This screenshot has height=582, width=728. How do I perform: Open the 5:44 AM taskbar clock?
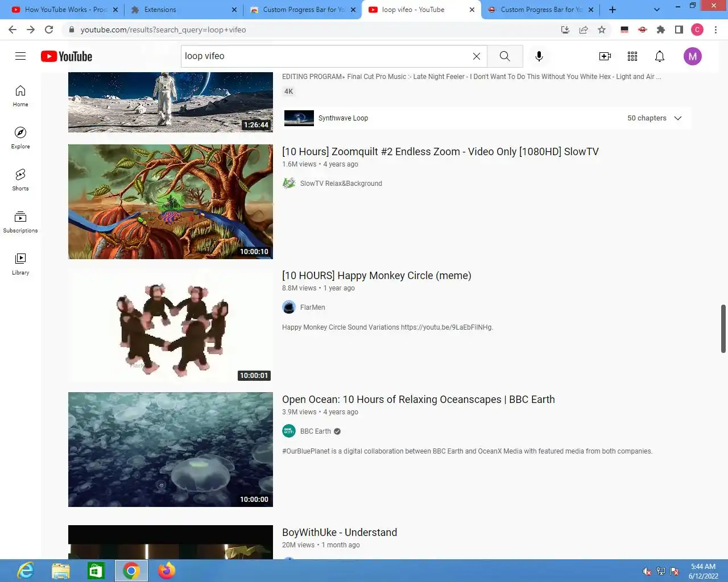click(703, 571)
